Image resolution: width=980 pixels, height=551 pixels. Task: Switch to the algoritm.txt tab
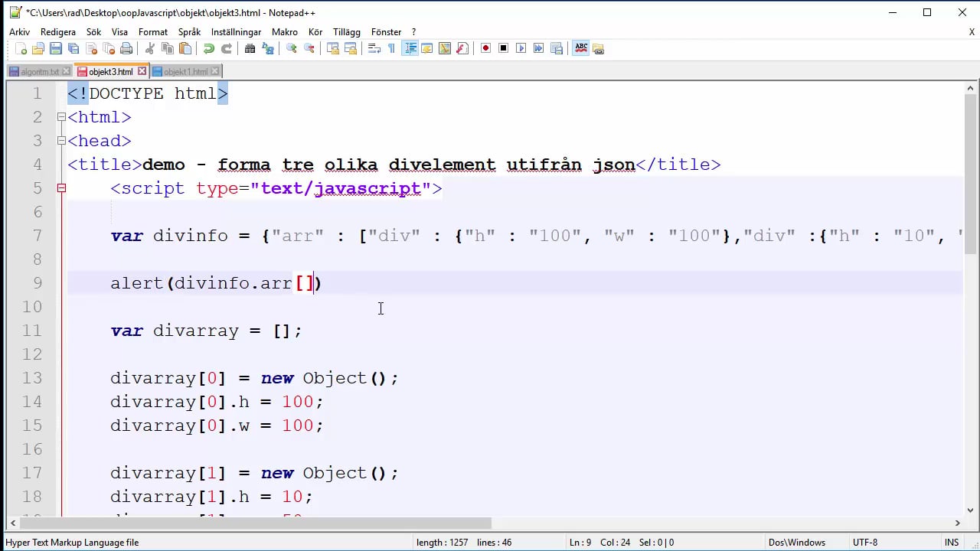40,71
